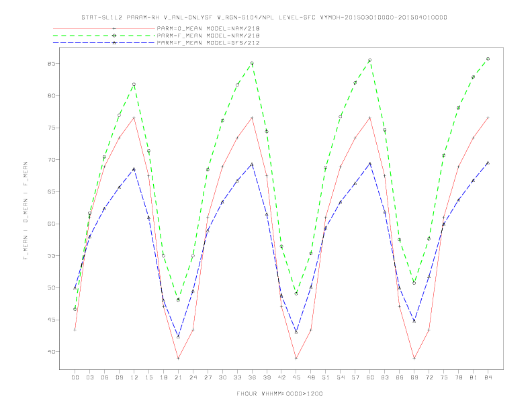The width and height of the screenshot is (532, 411).
Task: Click red plus data point at hour 84
Action: (x=488, y=118)
